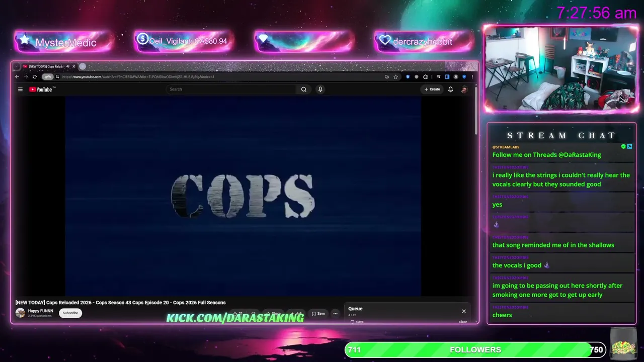Reload the YouTube page
This screenshot has width=644, height=362.
pos(35,77)
